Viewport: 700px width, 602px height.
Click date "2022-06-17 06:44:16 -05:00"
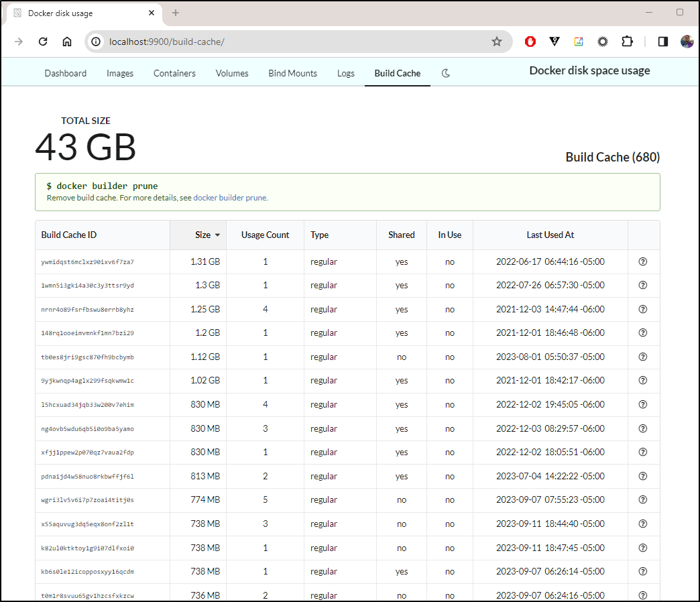pyautogui.click(x=550, y=261)
